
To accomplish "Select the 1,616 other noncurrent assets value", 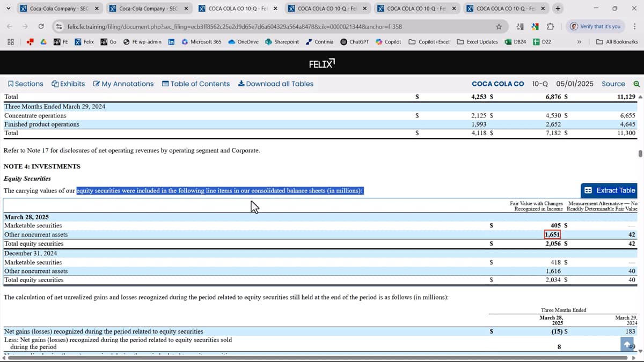I will coord(553,271).
